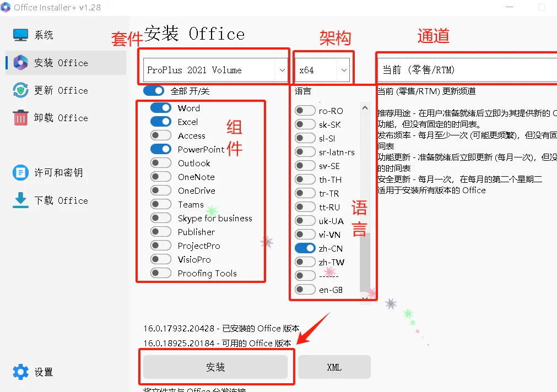557x392 pixels.
Task: Open the 系统 menu item
Action: pyautogui.click(x=66, y=35)
